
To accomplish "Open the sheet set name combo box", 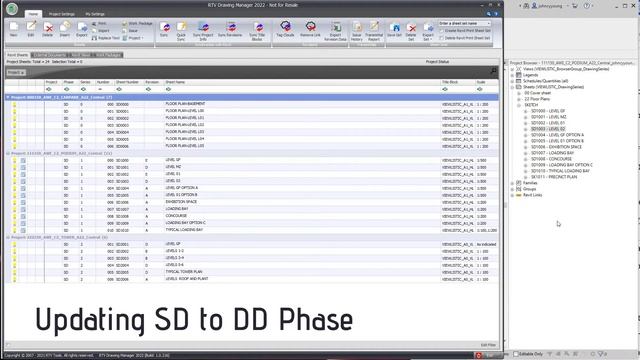I will [465, 23].
